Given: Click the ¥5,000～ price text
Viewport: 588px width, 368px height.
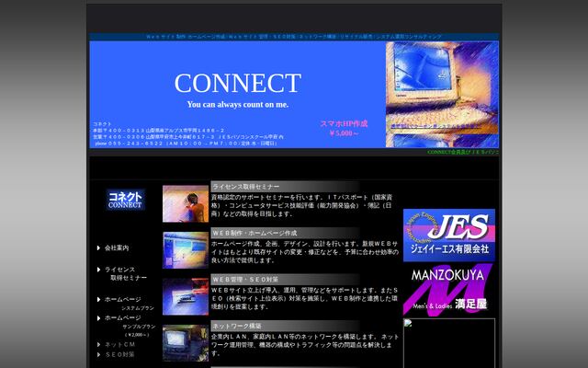Looking at the screenshot, I should coord(344,132).
